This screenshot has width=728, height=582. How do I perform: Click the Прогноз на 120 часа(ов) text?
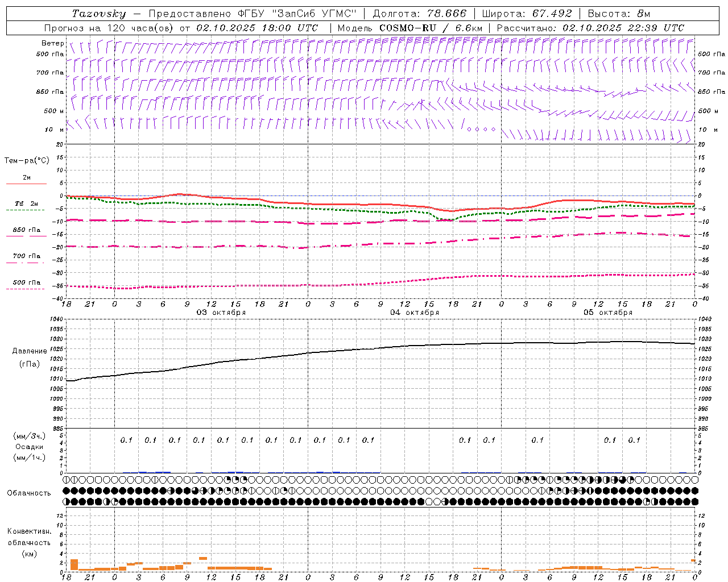[109, 28]
